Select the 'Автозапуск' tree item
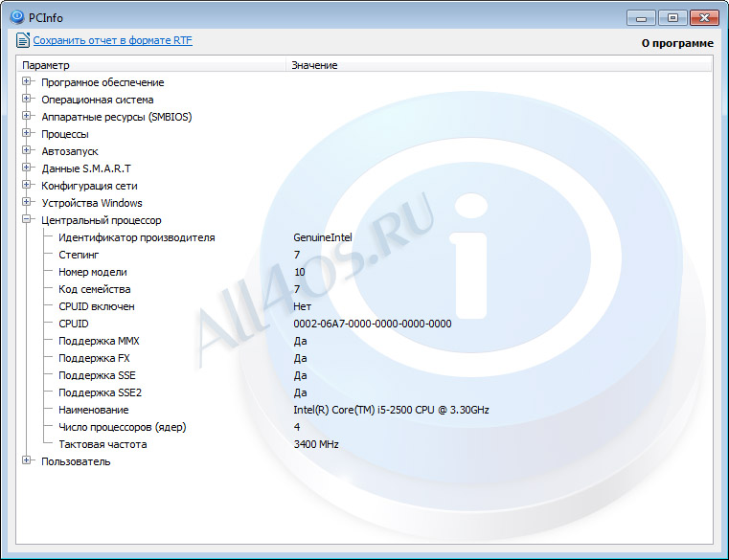The width and height of the screenshot is (729, 560). point(70,151)
